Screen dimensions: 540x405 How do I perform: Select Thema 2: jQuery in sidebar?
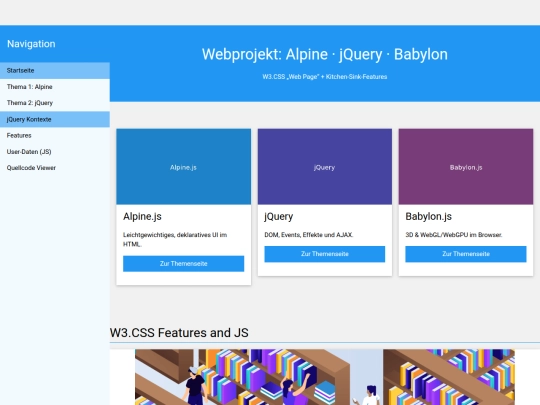(55, 103)
